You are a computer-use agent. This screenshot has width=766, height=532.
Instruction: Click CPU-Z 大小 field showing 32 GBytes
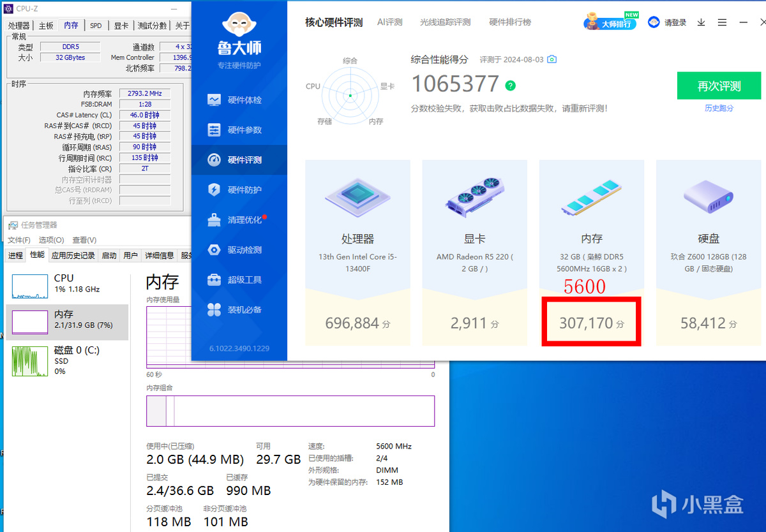[70, 57]
